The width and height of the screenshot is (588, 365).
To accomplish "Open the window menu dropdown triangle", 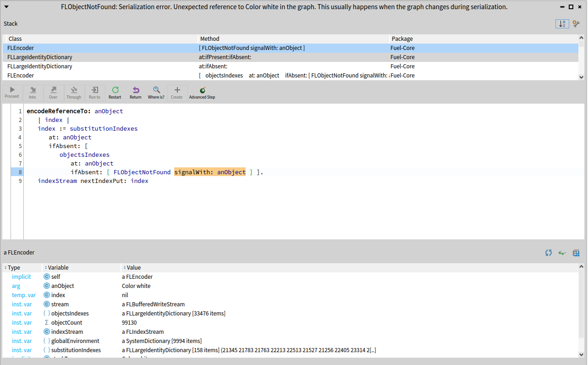I will coord(6,7).
